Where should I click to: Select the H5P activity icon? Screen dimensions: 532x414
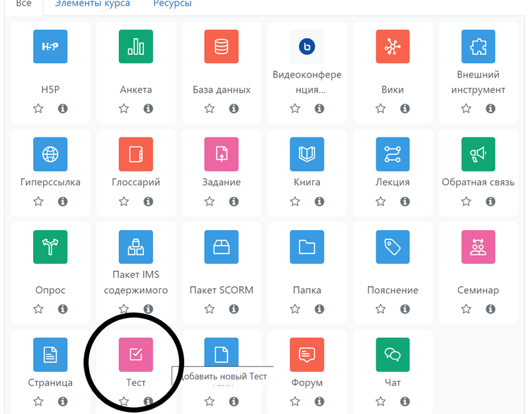point(51,47)
